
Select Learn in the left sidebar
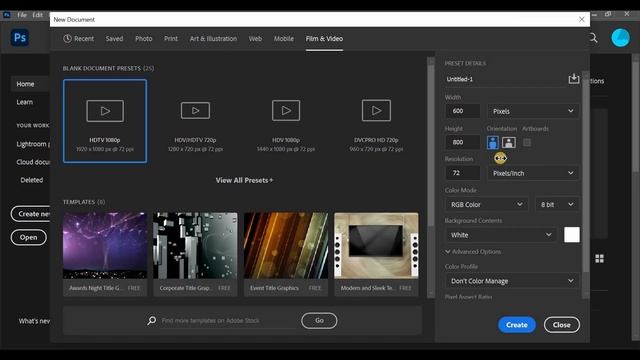pos(24,102)
